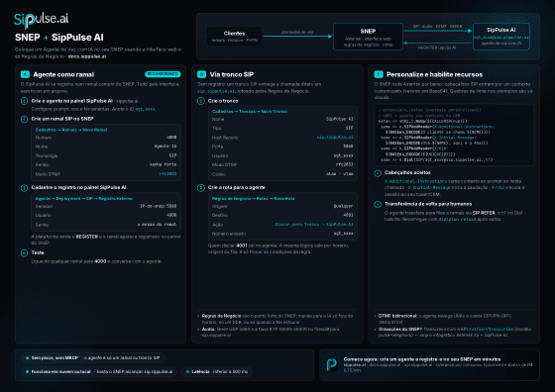Viewport: 555px width, 392px height.
Task: Click the 'Porta' row with value 5060
Action: (x=282, y=146)
